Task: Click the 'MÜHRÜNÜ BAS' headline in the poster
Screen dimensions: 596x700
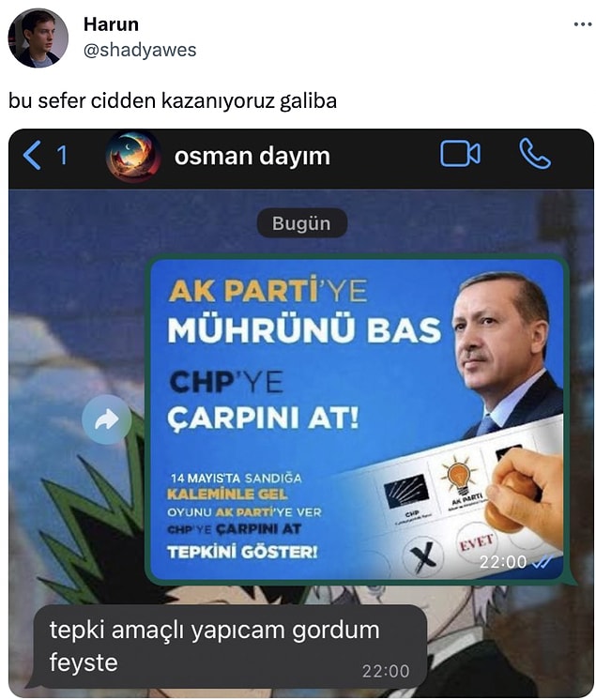Action: [304, 330]
